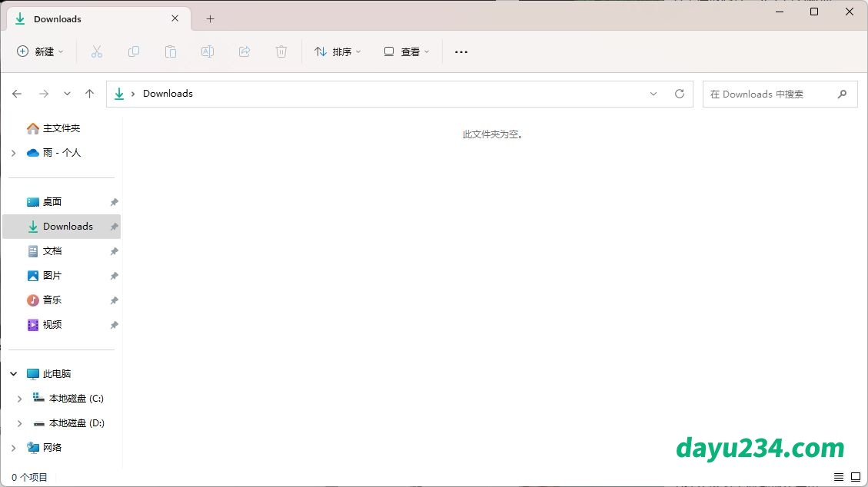Switch to details list view layout
Viewport: 868px width, 487px height.
(x=839, y=477)
